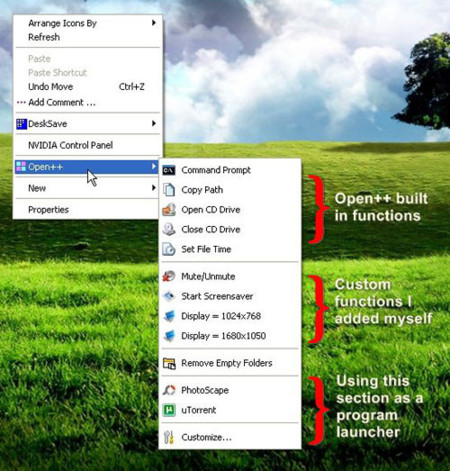The image size is (450, 471).
Task: Choose Copy Path in the submenu
Action: (x=230, y=190)
